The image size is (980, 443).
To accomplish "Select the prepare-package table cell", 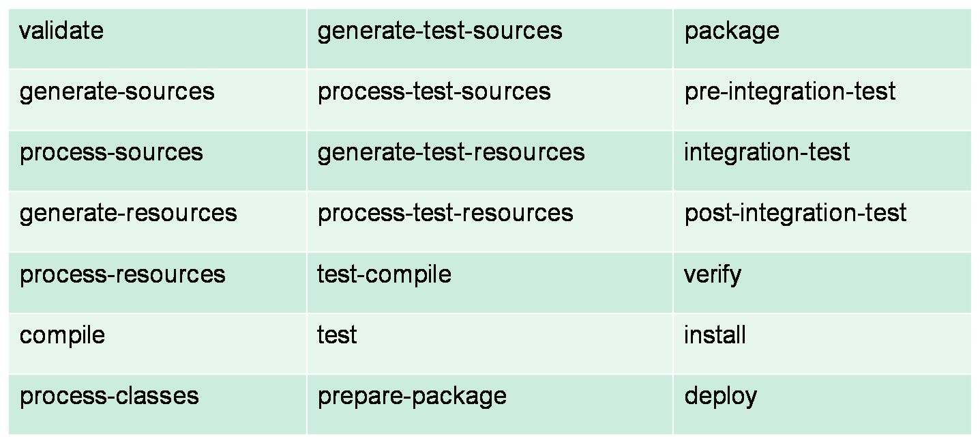I will (412, 396).
